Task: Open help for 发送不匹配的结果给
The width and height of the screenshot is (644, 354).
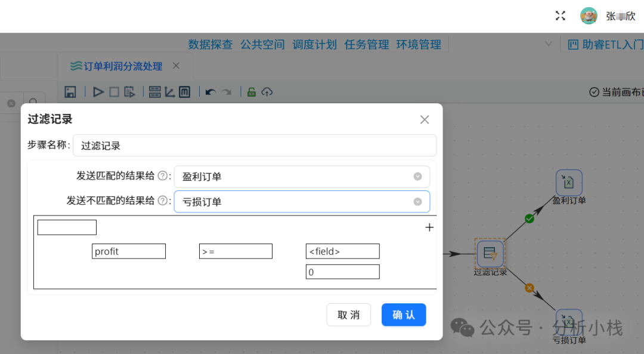Action: [x=163, y=201]
